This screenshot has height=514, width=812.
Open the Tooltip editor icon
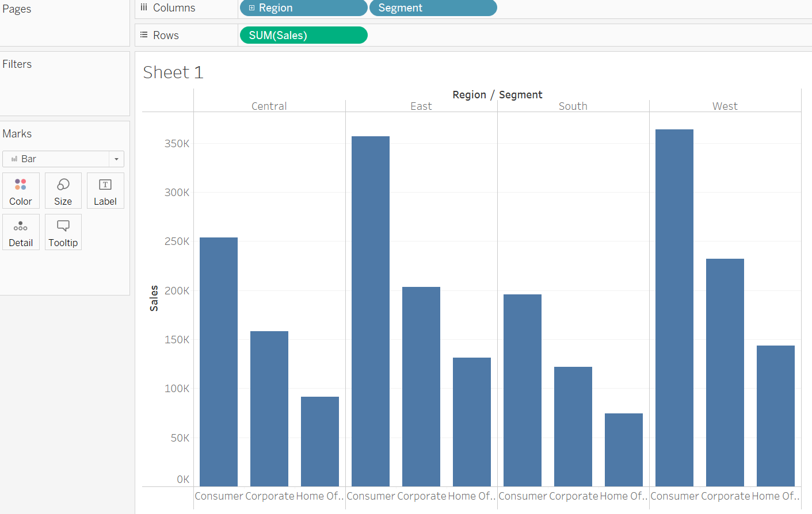[x=63, y=232]
